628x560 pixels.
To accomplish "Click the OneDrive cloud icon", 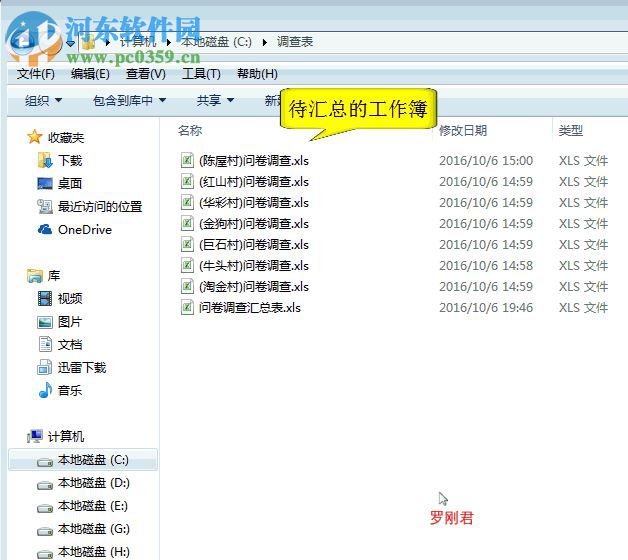I will tap(45, 229).
